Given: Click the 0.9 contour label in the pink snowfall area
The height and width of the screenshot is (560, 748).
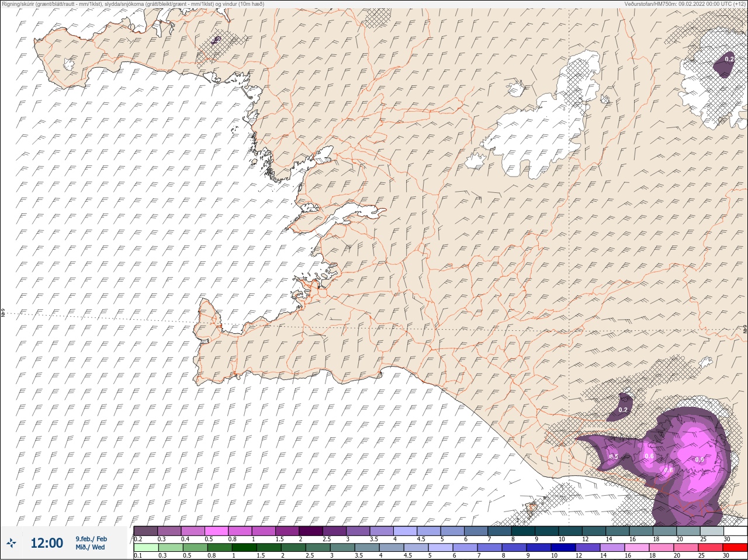Looking at the screenshot, I should click(x=699, y=459).
